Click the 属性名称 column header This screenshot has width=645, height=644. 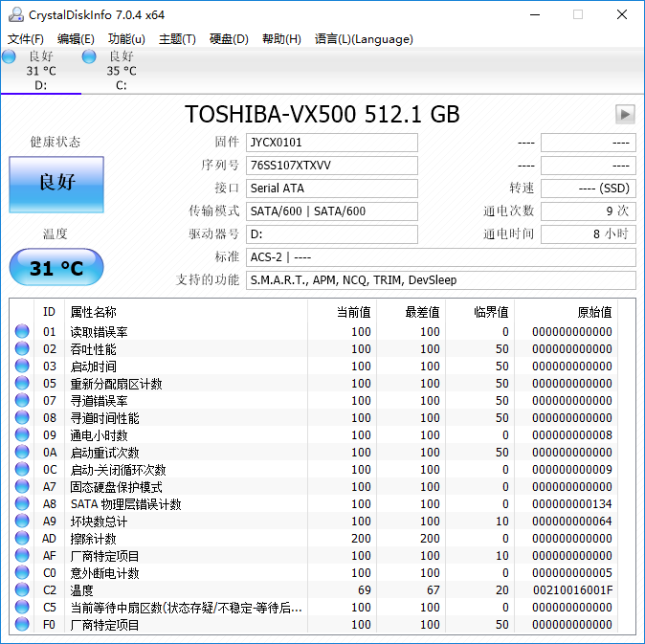pos(94,312)
